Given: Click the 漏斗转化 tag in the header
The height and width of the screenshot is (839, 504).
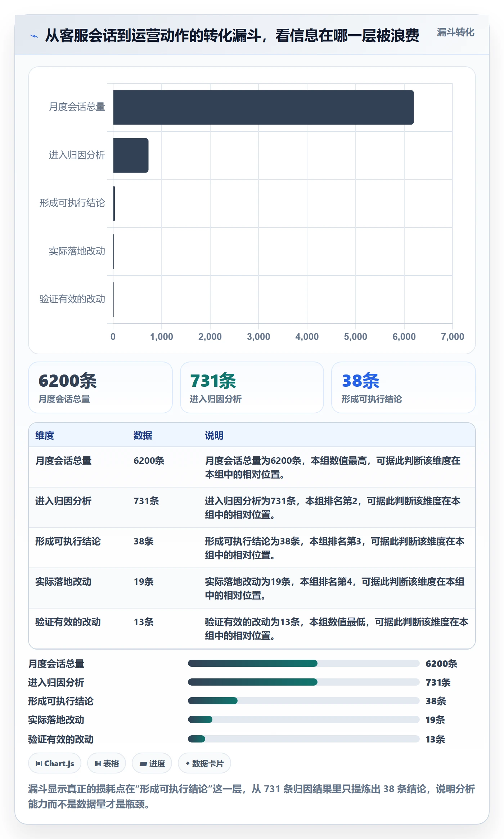Looking at the screenshot, I should [x=455, y=32].
